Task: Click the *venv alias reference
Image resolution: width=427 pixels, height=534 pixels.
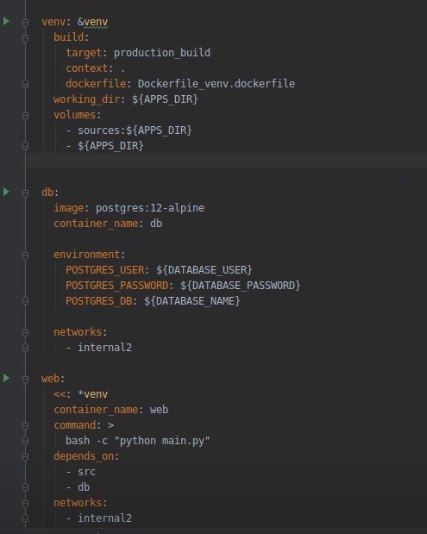Action: click(93, 394)
